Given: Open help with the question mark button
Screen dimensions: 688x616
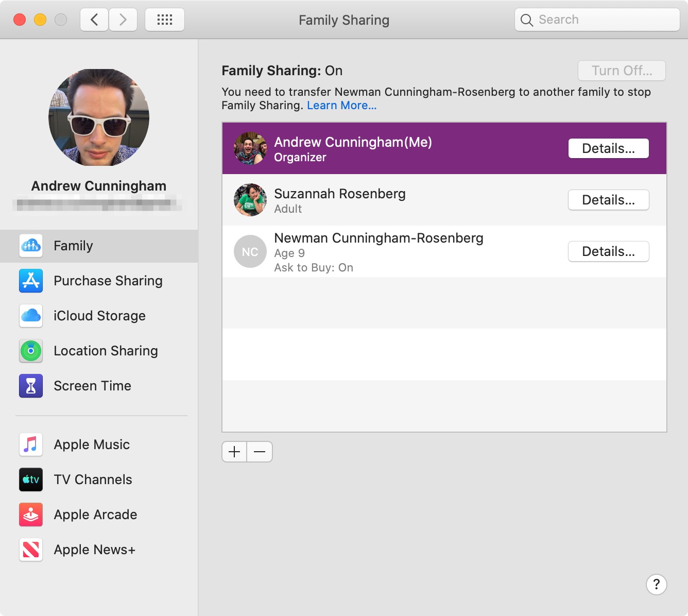Looking at the screenshot, I should coord(656,585).
